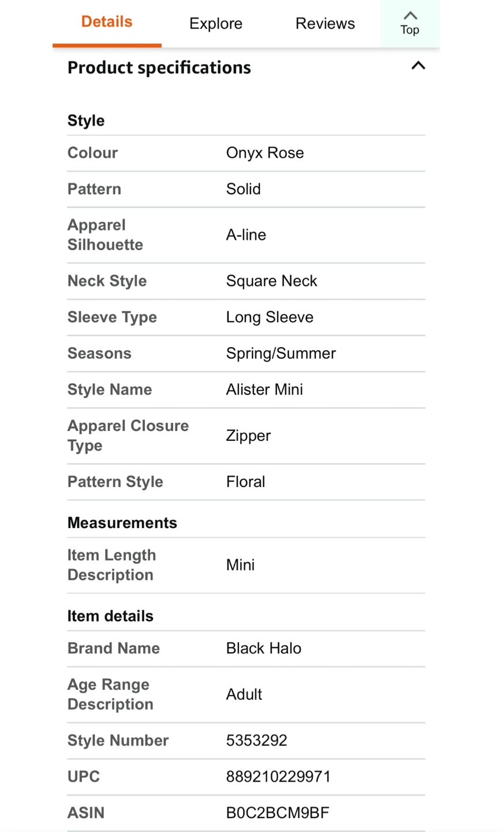Screen dimensions: 504x832
Task: Select the Details tab
Action: (x=107, y=22)
